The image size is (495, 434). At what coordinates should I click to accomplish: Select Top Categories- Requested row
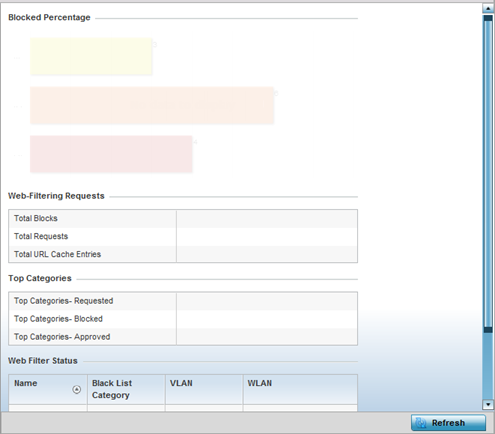click(x=183, y=301)
